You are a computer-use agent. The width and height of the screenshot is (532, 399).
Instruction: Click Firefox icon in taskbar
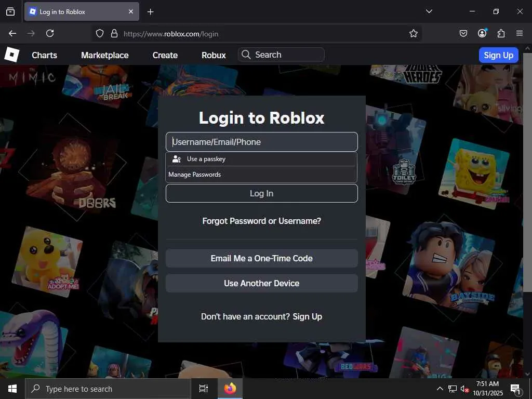230,389
